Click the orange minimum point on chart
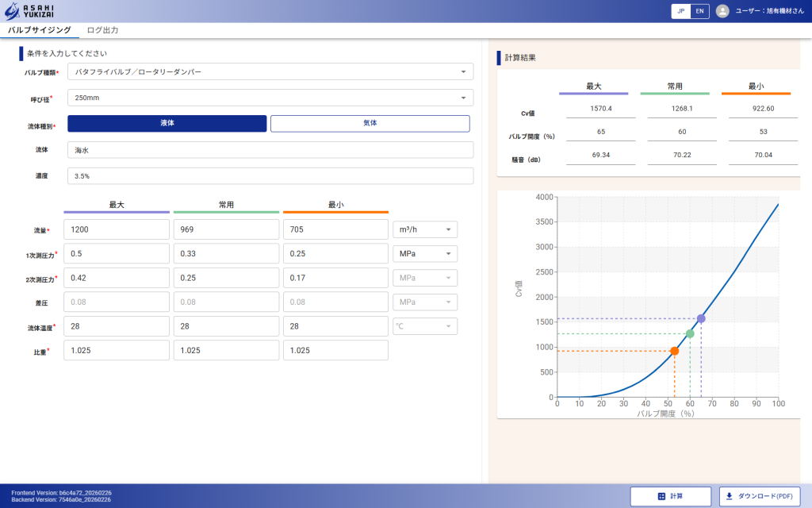812x508 pixels. coord(674,351)
